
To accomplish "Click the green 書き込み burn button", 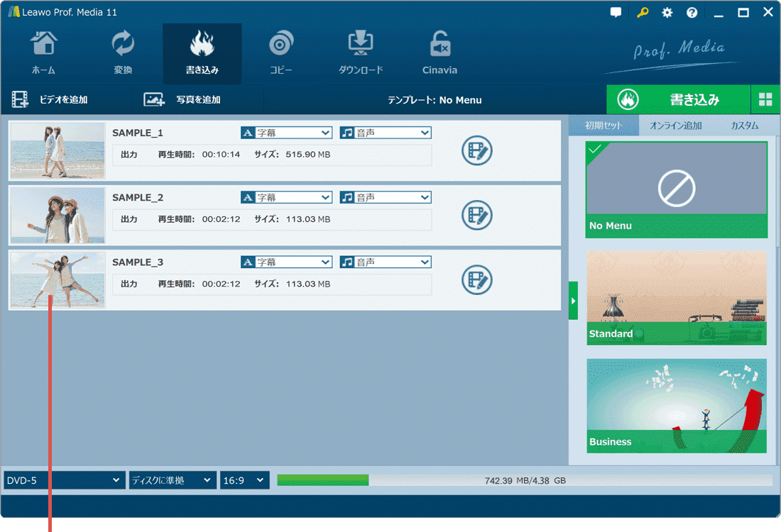I will click(678, 100).
